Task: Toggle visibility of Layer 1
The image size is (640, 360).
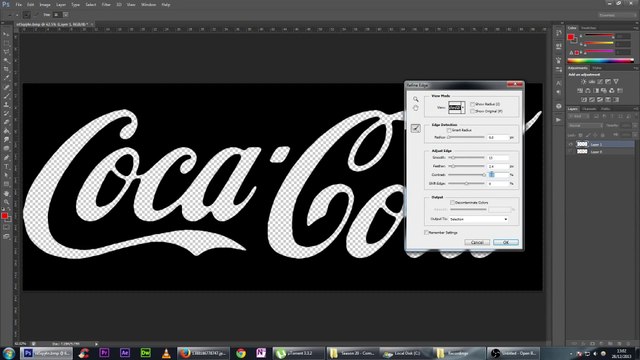Action: pyautogui.click(x=571, y=144)
